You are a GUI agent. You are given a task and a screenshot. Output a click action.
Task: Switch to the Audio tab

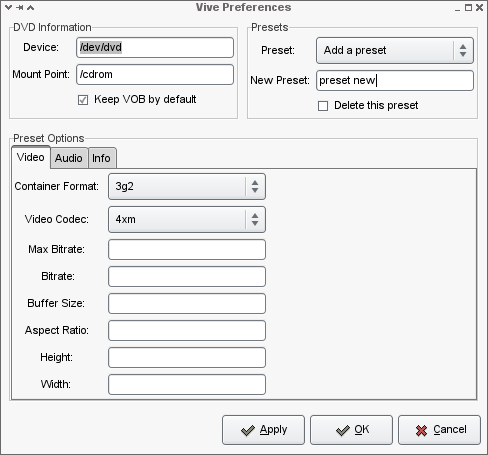(69, 158)
